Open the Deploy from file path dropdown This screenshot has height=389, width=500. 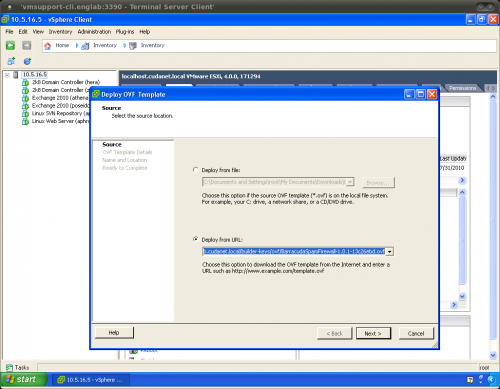coord(350,182)
